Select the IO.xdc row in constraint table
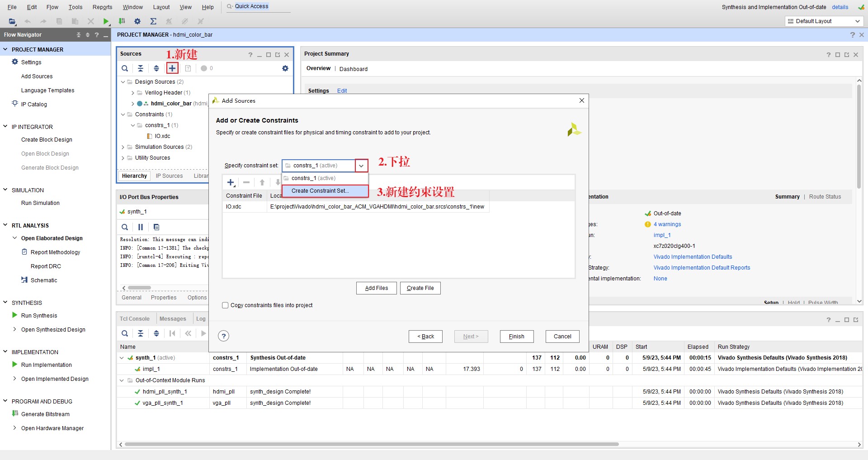868x460 pixels. [x=356, y=207]
